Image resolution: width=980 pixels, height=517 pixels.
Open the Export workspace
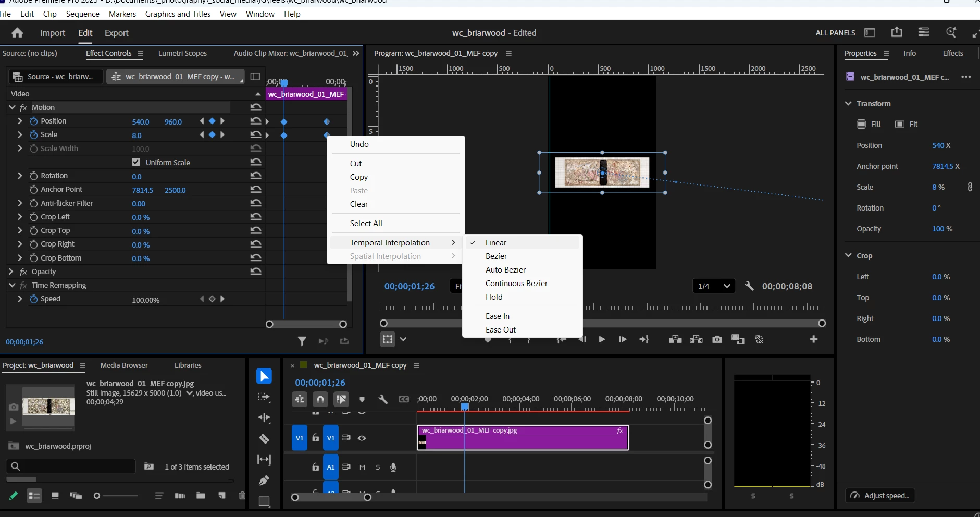tap(116, 33)
